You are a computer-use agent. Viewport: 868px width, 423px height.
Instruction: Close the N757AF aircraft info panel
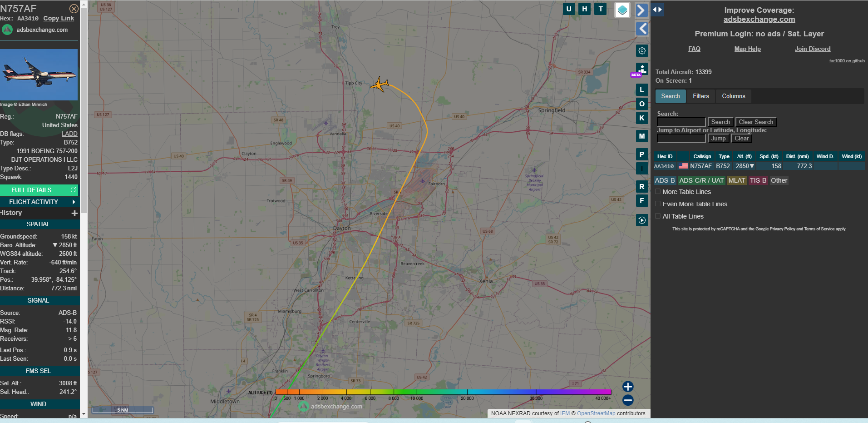[74, 9]
